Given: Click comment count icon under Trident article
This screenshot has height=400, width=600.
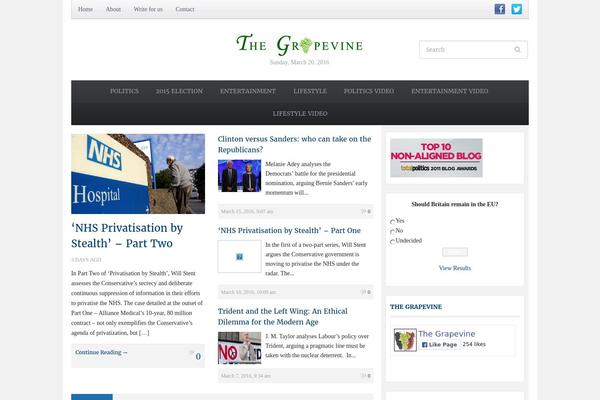Looking at the screenshot, I should click(366, 376).
